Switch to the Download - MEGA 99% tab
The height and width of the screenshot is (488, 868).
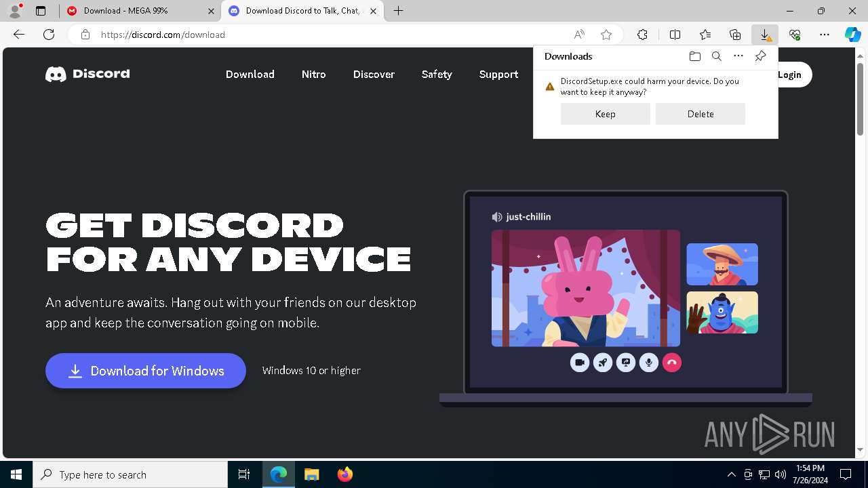click(140, 11)
